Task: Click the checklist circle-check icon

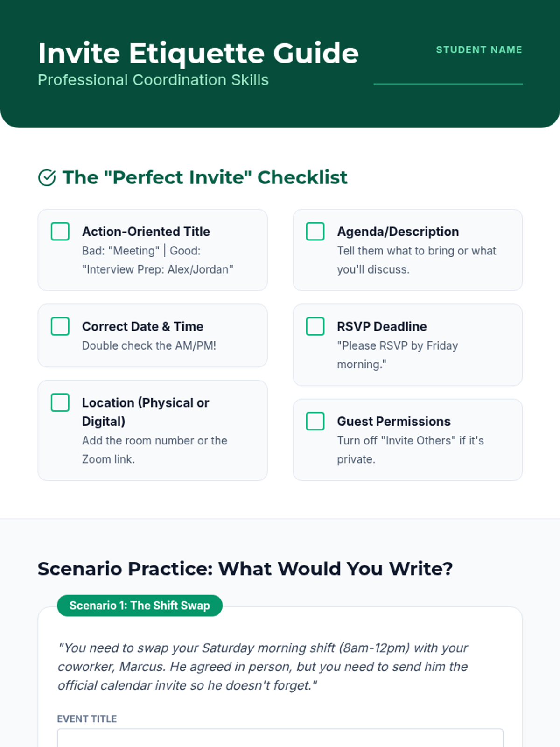Action: (x=47, y=178)
